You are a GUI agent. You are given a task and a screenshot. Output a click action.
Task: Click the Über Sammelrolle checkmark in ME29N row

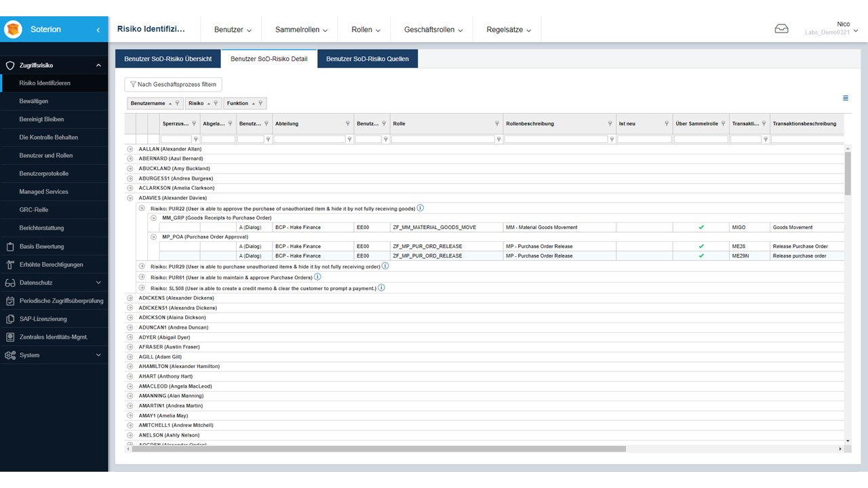pyautogui.click(x=701, y=256)
